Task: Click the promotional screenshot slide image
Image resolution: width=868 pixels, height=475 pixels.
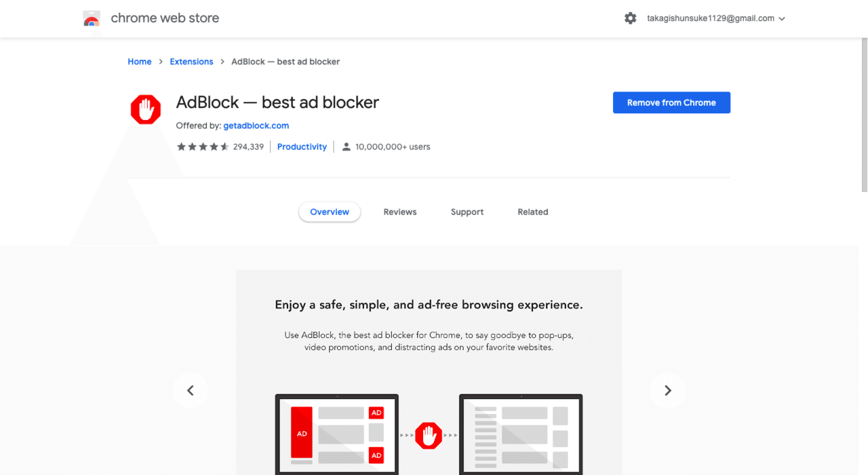Action: 429,373
